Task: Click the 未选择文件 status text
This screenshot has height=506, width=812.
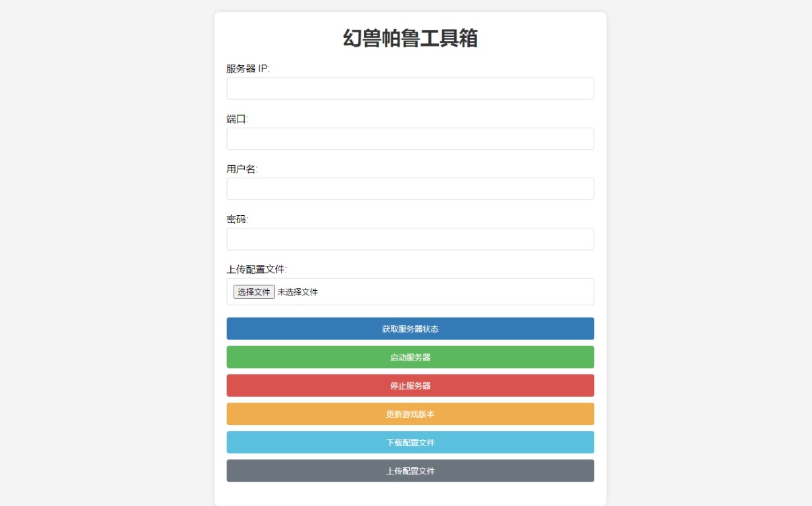Action: click(x=297, y=292)
